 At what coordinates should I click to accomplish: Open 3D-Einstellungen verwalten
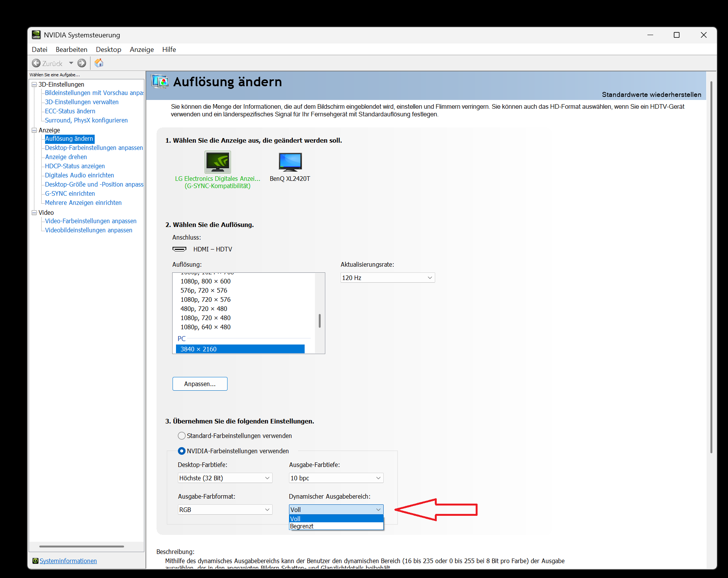coord(82,102)
